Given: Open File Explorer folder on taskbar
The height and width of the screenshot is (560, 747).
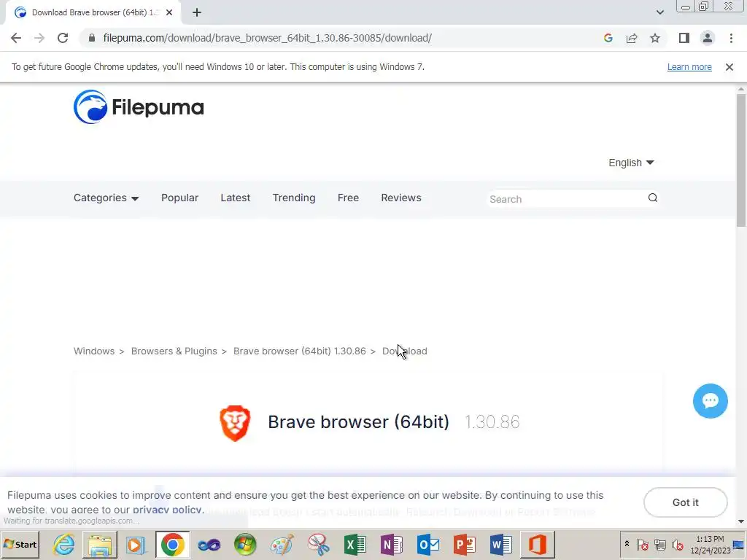Looking at the screenshot, I should click(x=100, y=544).
